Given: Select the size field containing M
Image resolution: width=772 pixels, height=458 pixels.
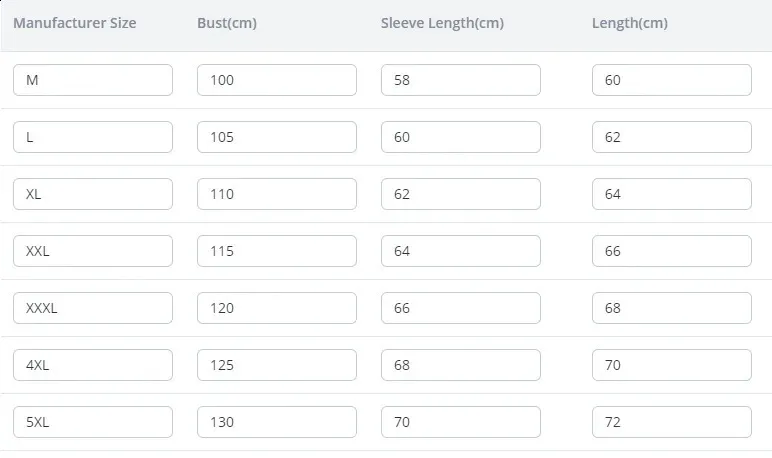Looking at the screenshot, I should tap(93, 80).
